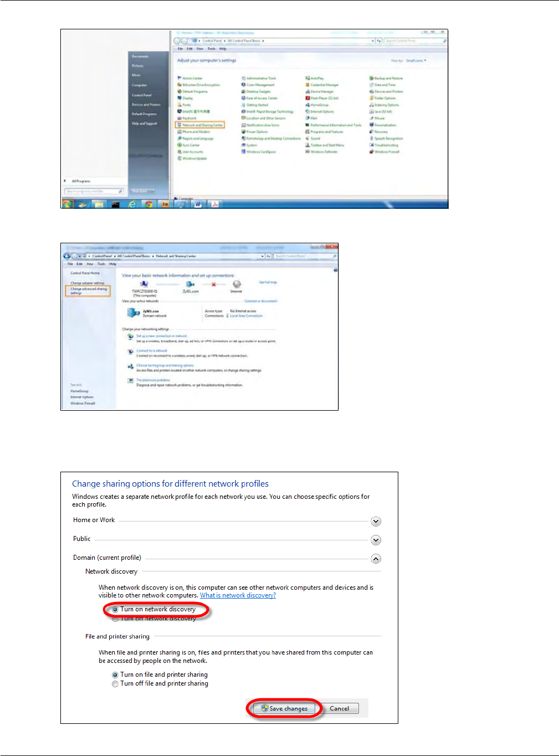The width and height of the screenshot is (559, 756).
Task: Open Color Management in Control Panel
Action: 258,85
